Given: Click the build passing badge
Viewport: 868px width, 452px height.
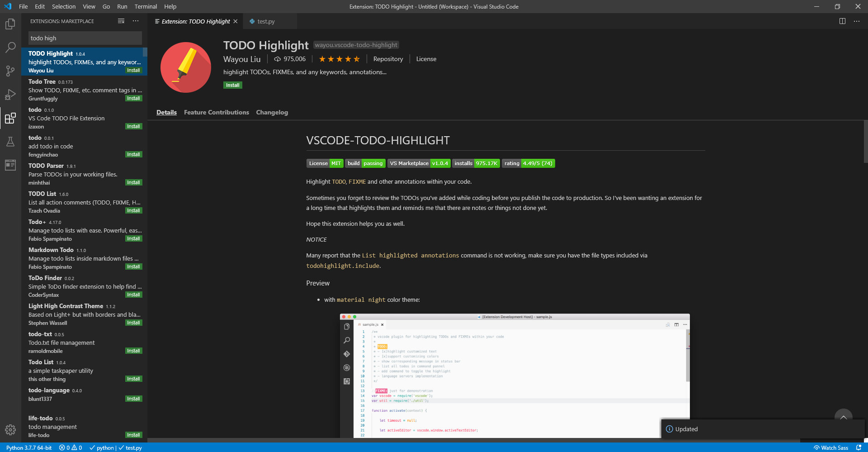Looking at the screenshot, I should pos(365,163).
